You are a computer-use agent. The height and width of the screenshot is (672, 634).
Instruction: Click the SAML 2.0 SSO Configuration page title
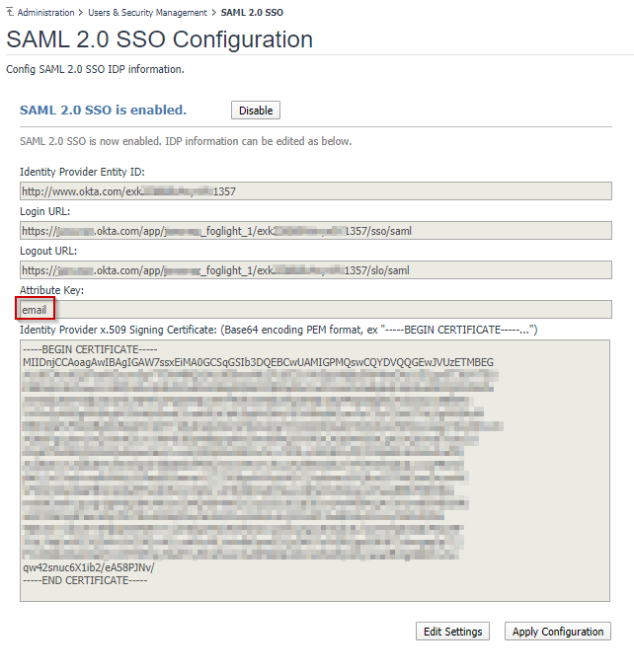point(160,40)
